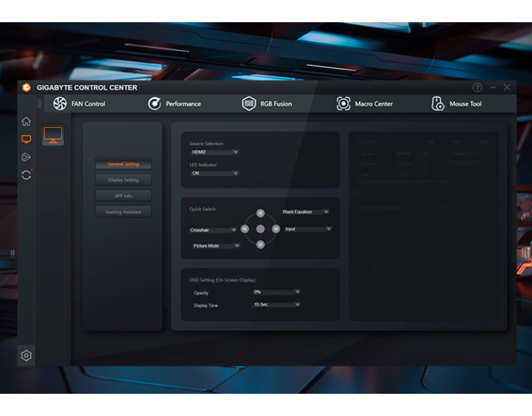Select the PBP mode option

[x=484, y=142]
